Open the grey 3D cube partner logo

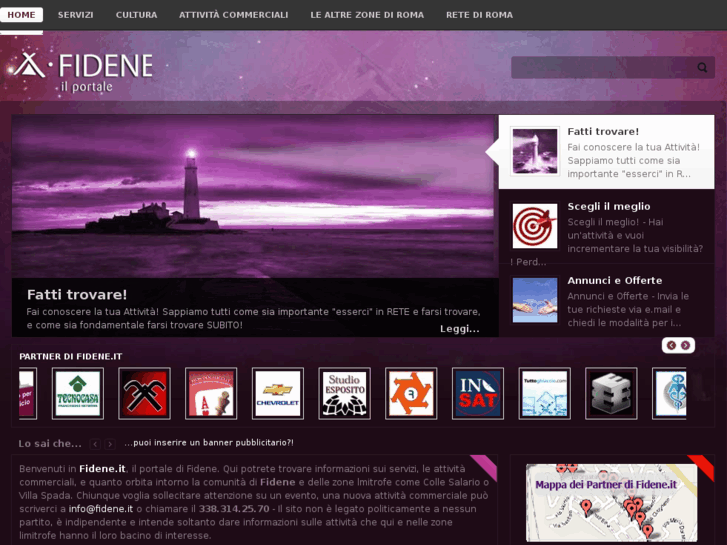tap(611, 394)
